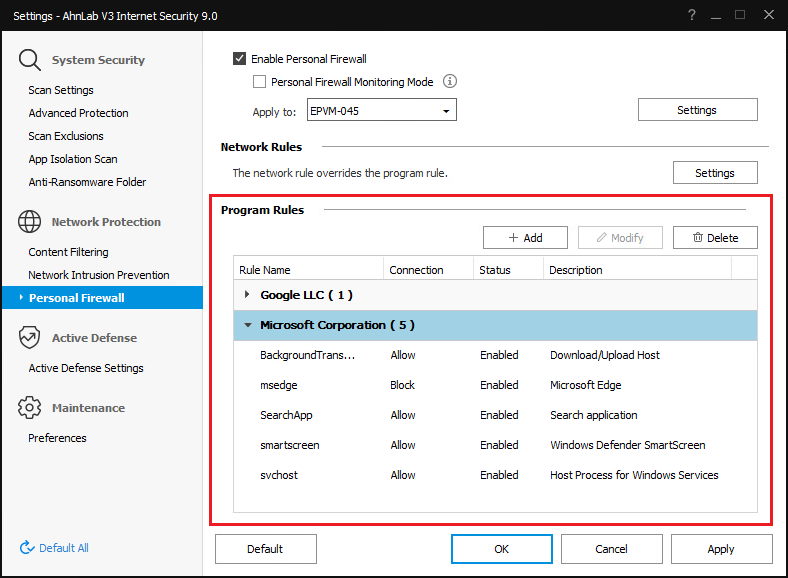Enable Personal Firewall Monitoring Mode checkbox
This screenshot has width=788, height=578.
(x=259, y=81)
